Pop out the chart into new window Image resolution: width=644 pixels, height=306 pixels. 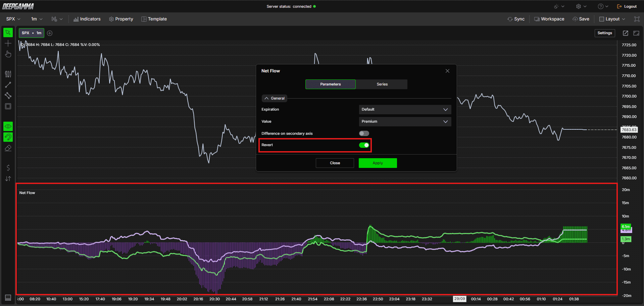pyautogui.click(x=626, y=33)
